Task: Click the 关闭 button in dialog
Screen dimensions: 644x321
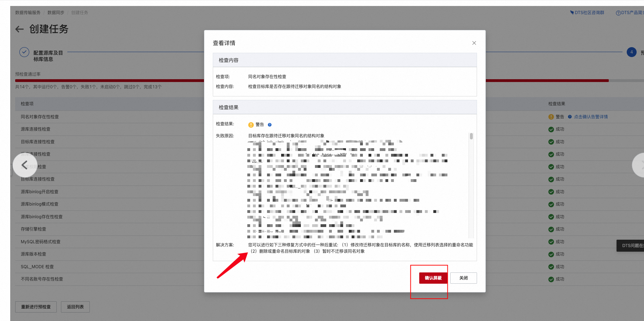Action: [463, 278]
